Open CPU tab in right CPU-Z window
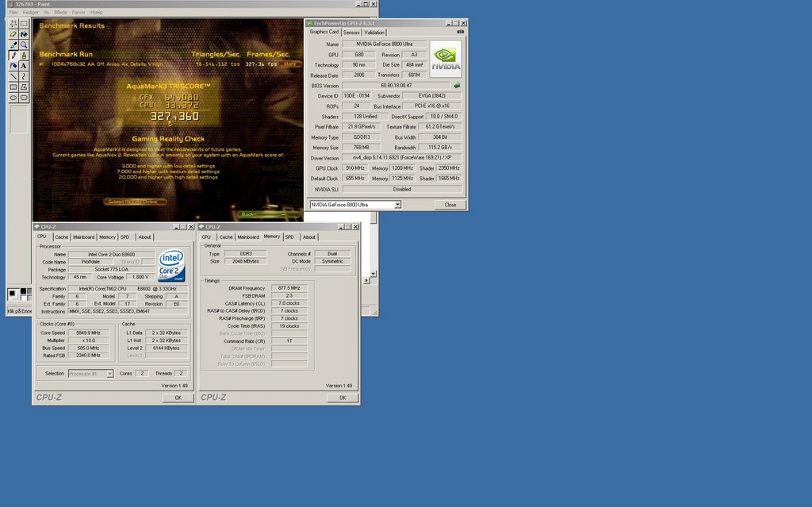This screenshot has height=508, width=812. pos(206,237)
